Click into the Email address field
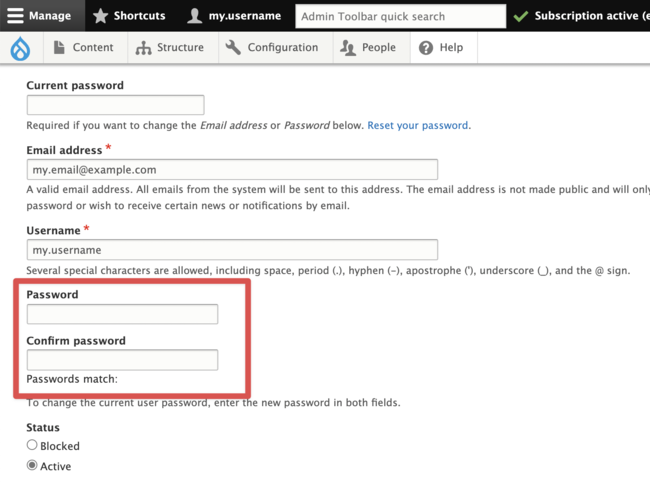Image resolution: width=650 pixels, height=484 pixels. (x=232, y=169)
